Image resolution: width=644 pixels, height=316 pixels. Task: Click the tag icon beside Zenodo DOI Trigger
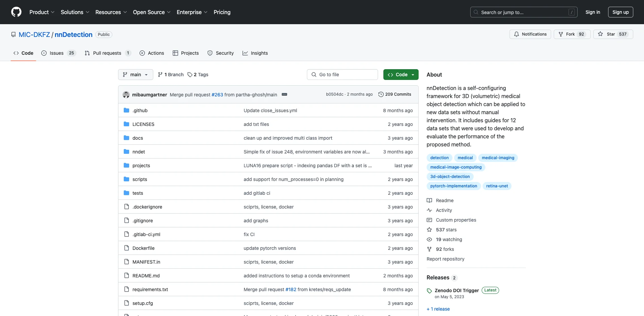pyautogui.click(x=429, y=291)
